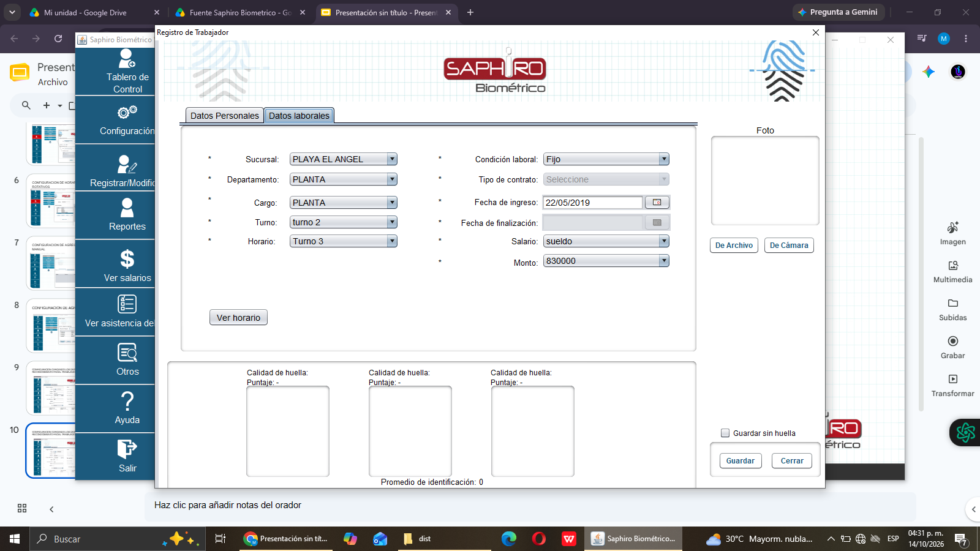Open Microsoft Edge from taskbar
The image size is (980, 551).
509,539
